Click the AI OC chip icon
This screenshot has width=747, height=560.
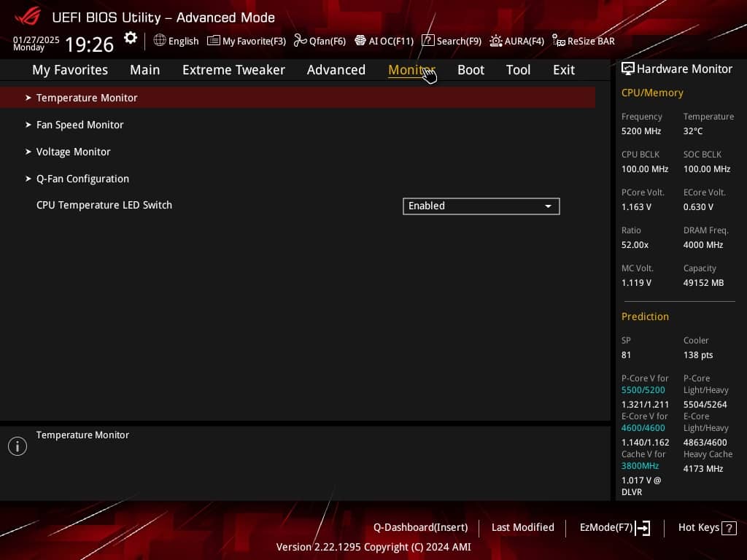point(360,41)
